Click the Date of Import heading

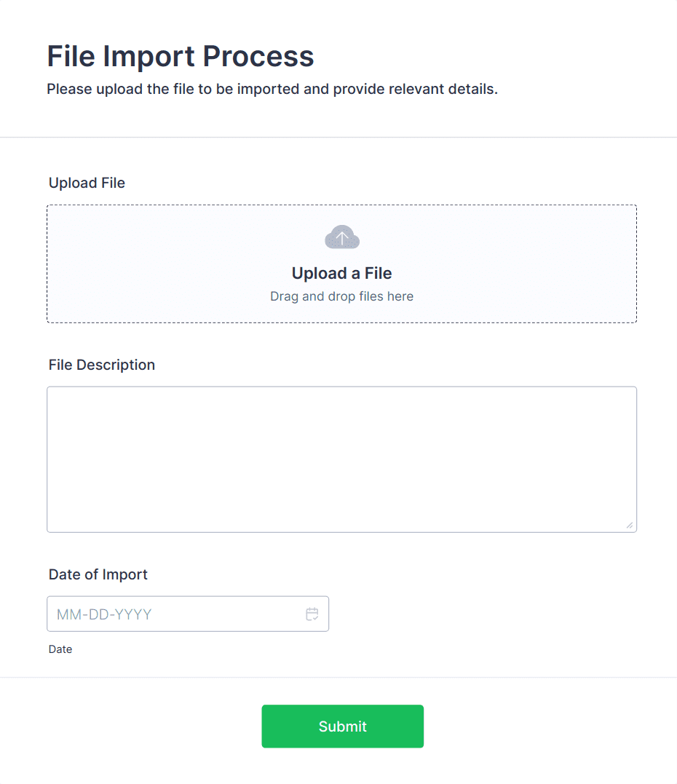(x=98, y=574)
